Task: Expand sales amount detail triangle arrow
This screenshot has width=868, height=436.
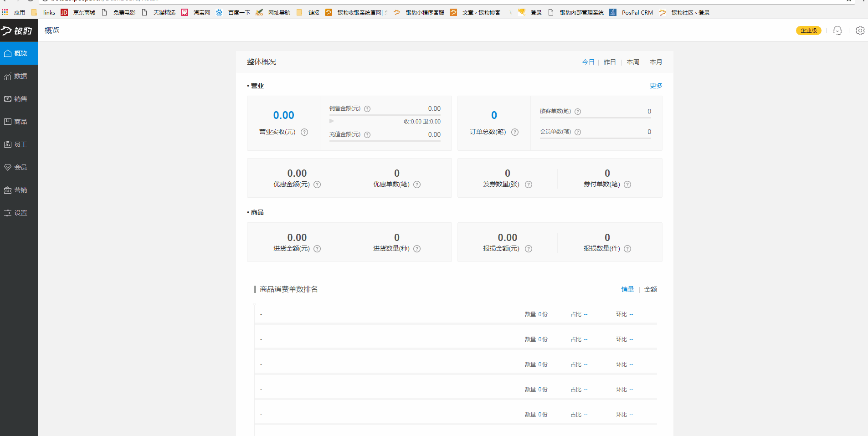Action: click(332, 121)
